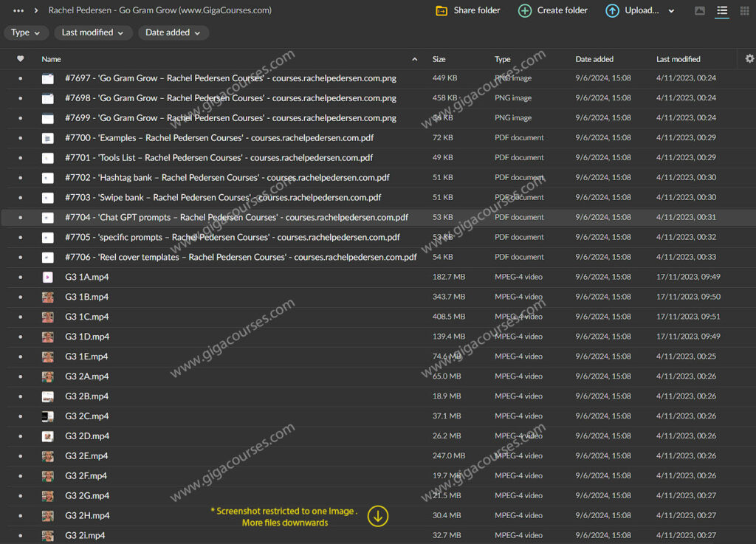Click the G3 1A.mp4 video file icon
756x544 pixels.
pyautogui.click(x=47, y=277)
